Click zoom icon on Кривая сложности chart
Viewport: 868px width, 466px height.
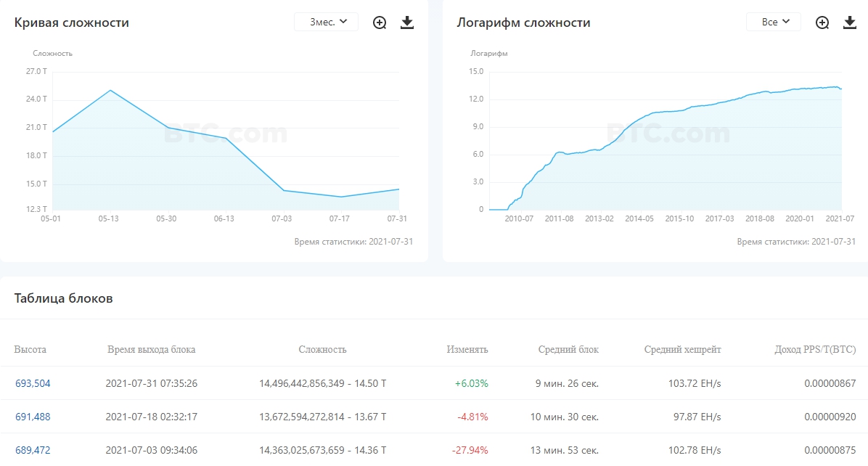pyautogui.click(x=380, y=23)
